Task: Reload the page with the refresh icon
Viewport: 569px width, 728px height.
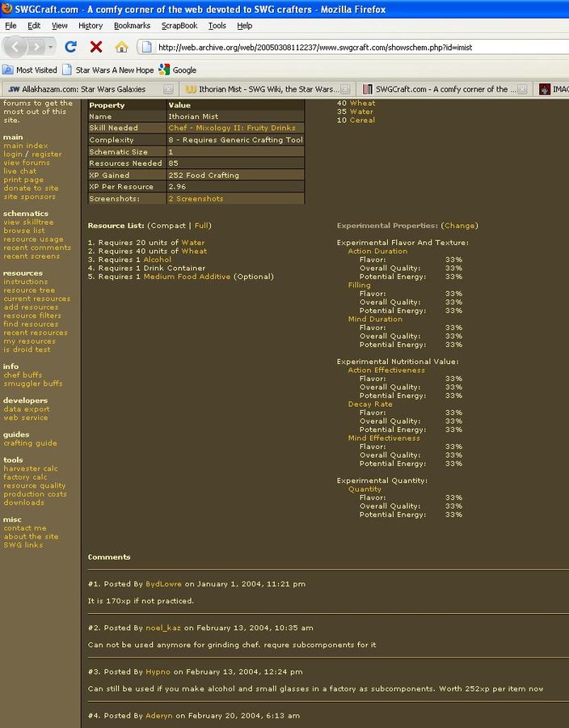Action: (71, 47)
